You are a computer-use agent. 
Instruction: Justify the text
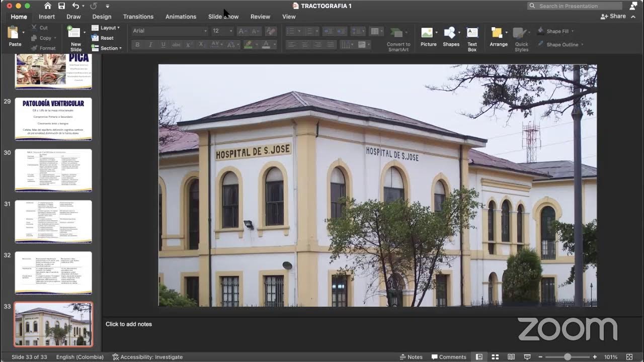pyautogui.click(x=331, y=45)
